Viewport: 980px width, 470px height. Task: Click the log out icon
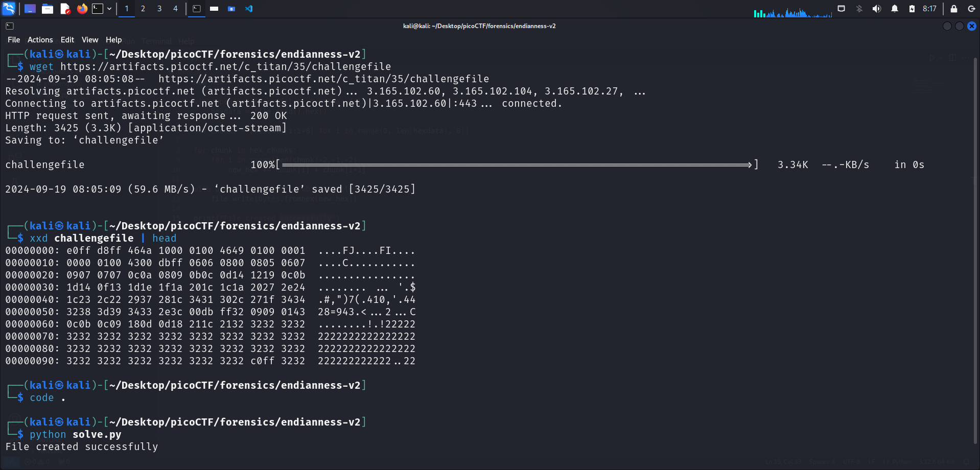pos(971,9)
